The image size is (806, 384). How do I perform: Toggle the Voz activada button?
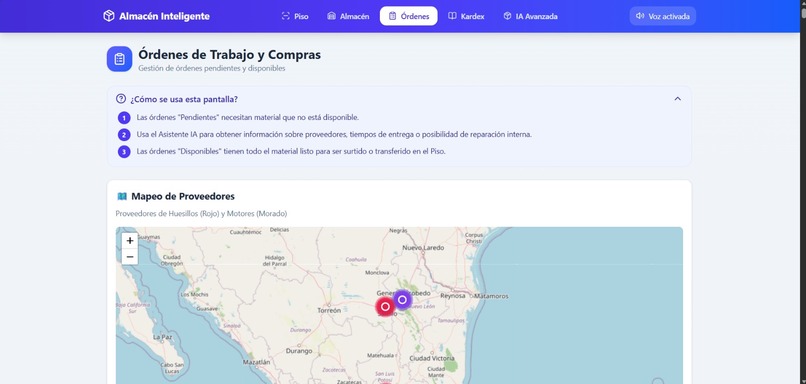(x=663, y=16)
